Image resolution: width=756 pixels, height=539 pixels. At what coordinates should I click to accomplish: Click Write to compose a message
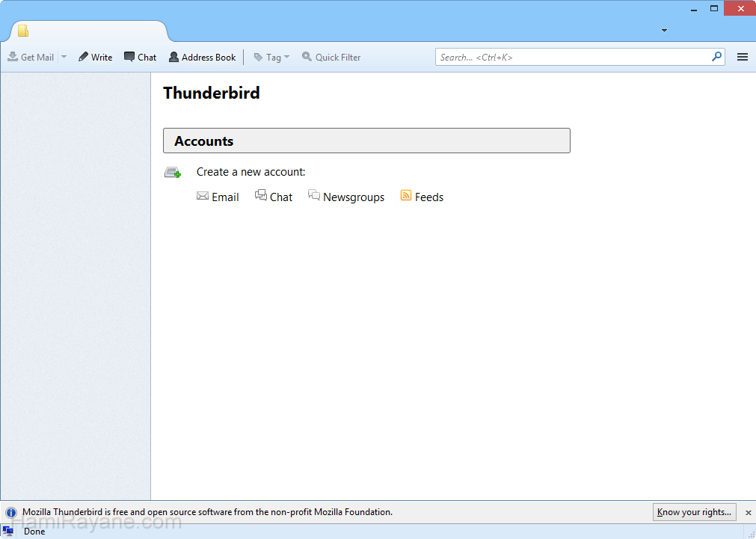click(95, 57)
